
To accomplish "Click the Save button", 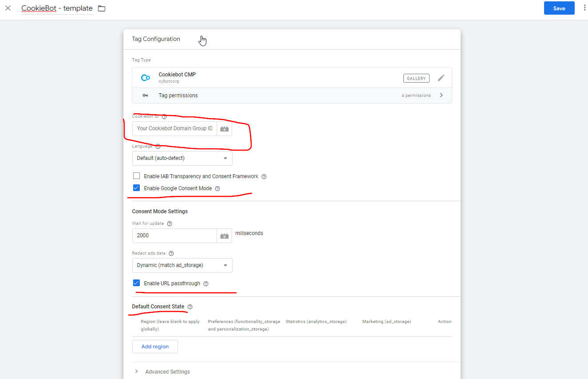I will coord(559,8).
